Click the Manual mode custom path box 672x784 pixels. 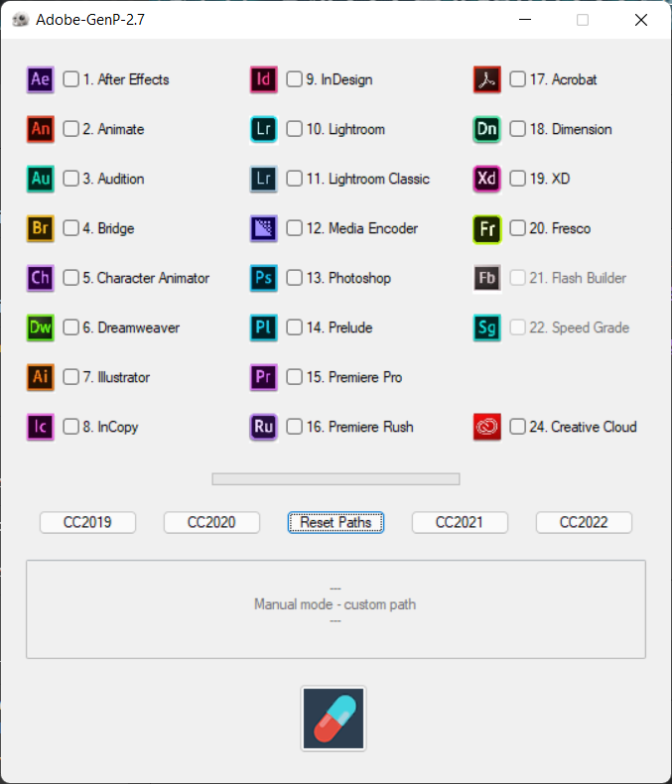tap(336, 609)
